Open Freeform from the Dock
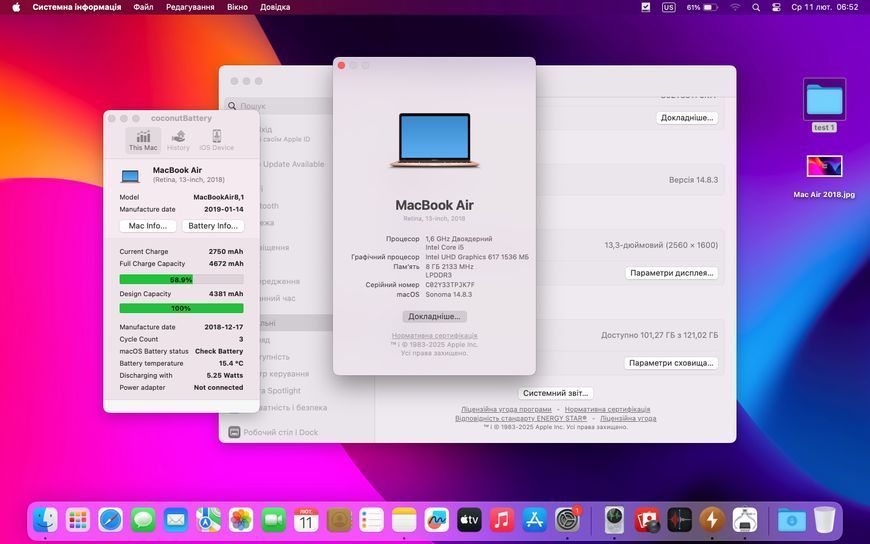The width and height of the screenshot is (870, 544). pos(437,520)
